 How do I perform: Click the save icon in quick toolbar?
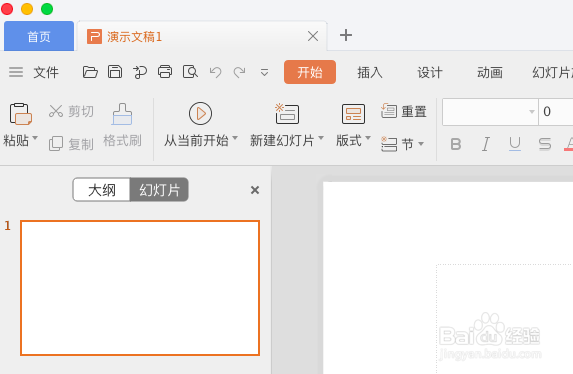click(115, 72)
